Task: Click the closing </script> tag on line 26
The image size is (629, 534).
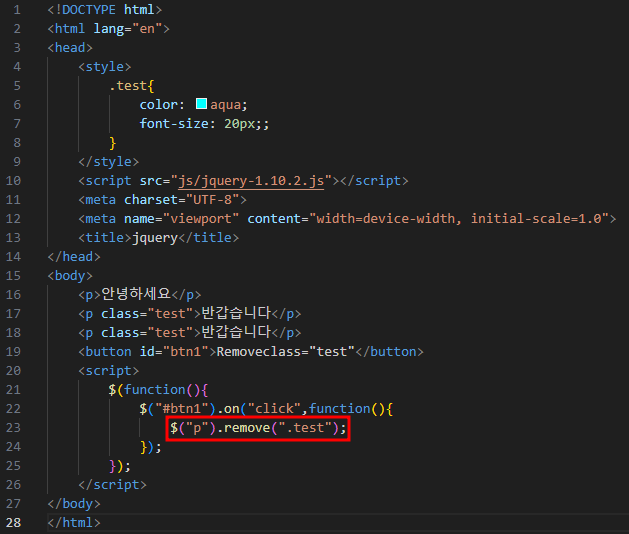Action: pos(113,485)
